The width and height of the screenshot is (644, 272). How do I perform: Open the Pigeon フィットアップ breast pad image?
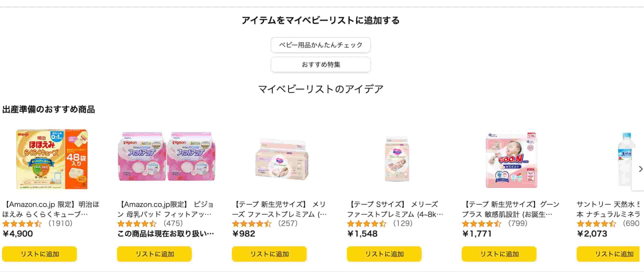pos(167,156)
